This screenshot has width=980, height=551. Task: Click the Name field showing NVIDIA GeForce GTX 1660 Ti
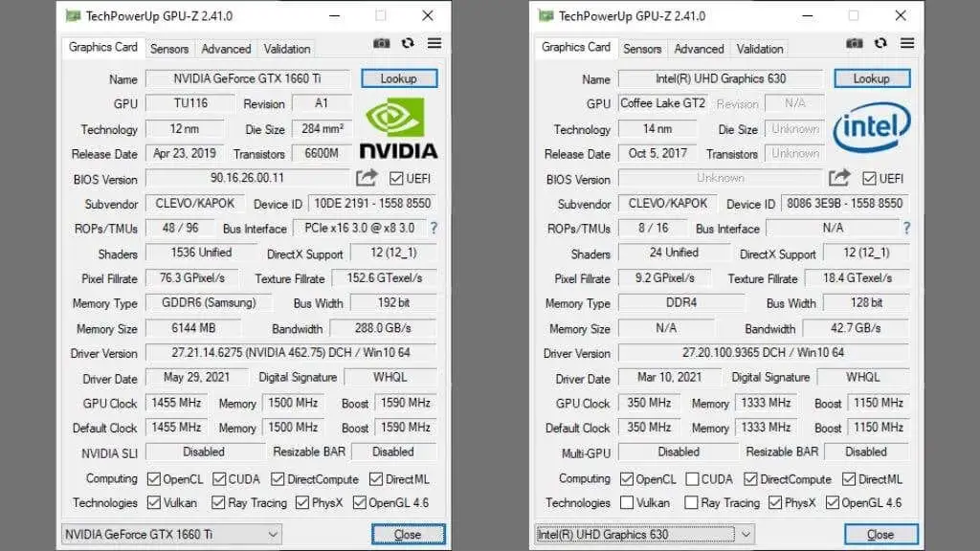(248, 78)
